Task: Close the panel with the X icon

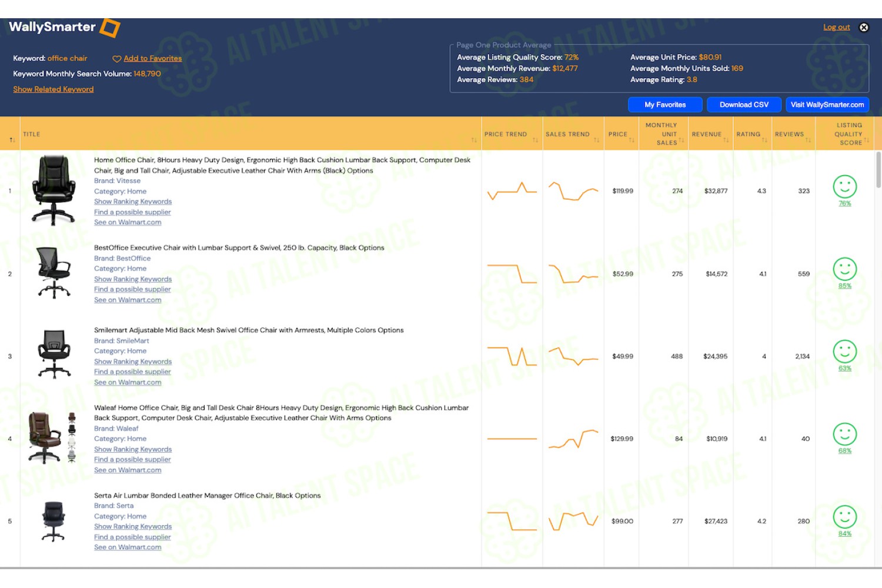Action: 864,27
